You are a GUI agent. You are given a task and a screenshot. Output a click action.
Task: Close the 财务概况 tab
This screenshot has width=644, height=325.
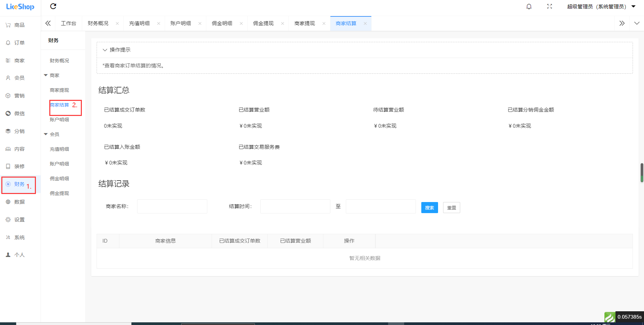click(117, 23)
